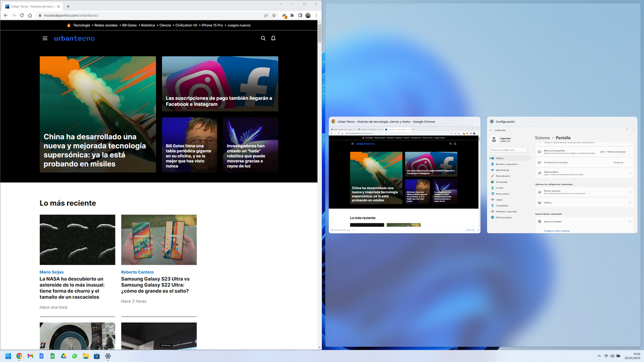
Task: Open the volume speaker tray icon
Action: point(613,356)
